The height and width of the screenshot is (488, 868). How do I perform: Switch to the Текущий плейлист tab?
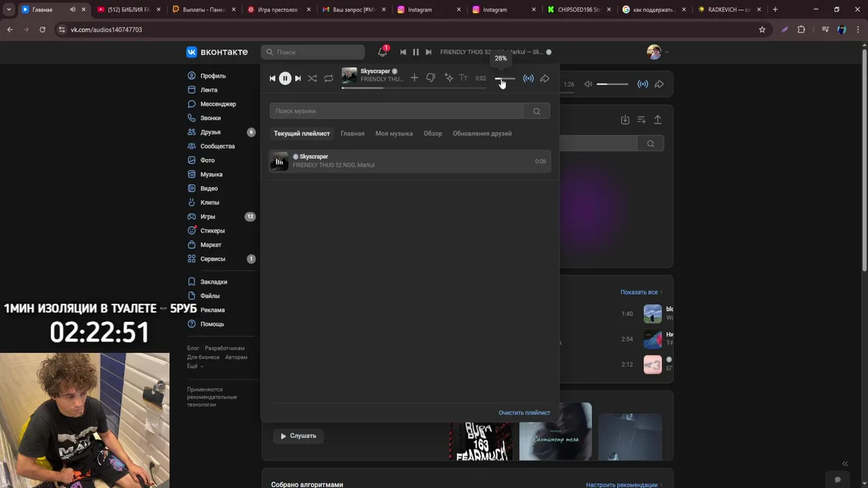click(x=302, y=134)
